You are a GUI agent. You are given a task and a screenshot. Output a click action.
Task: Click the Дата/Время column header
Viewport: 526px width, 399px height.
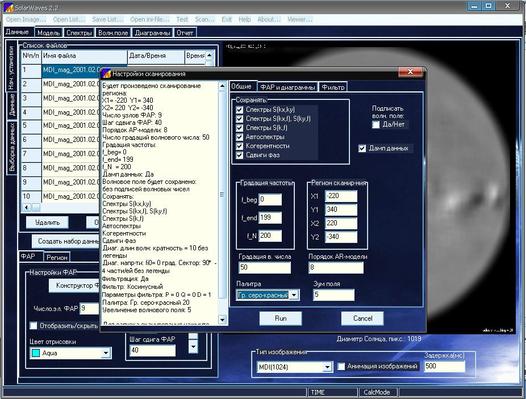156,56
